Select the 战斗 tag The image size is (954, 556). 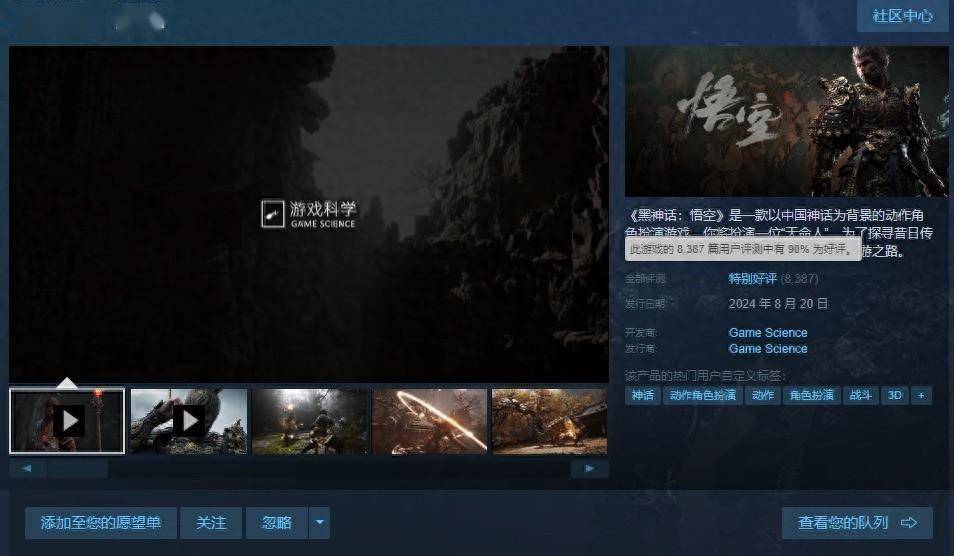(860, 395)
